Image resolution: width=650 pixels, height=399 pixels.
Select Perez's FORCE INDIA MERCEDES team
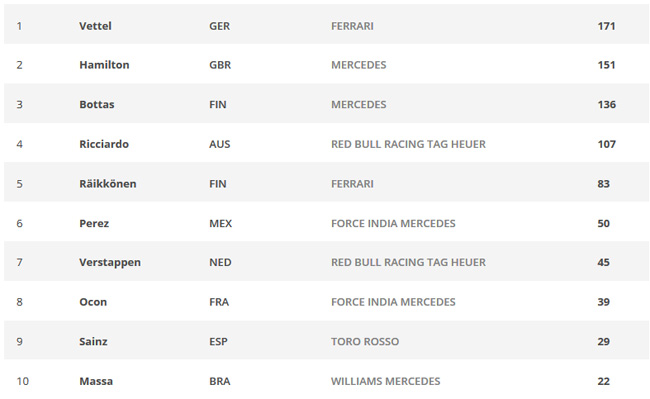click(393, 223)
